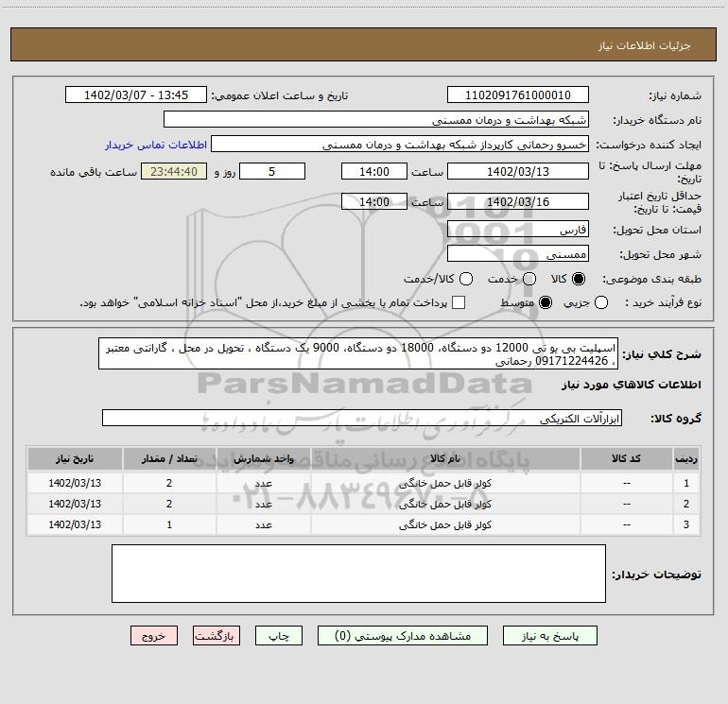Click the شماره نیاز field 1102091761000010
This screenshot has width=728, height=704.
[518, 95]
